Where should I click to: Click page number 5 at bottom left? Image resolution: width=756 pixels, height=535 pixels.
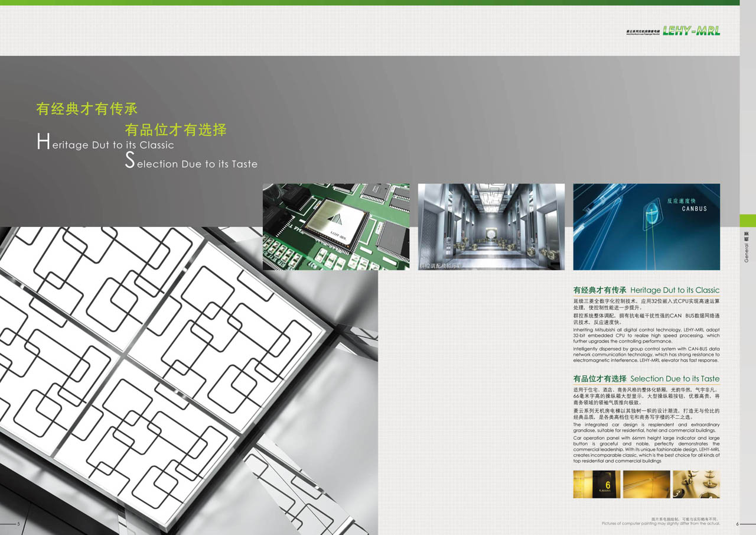click(18, 524)
